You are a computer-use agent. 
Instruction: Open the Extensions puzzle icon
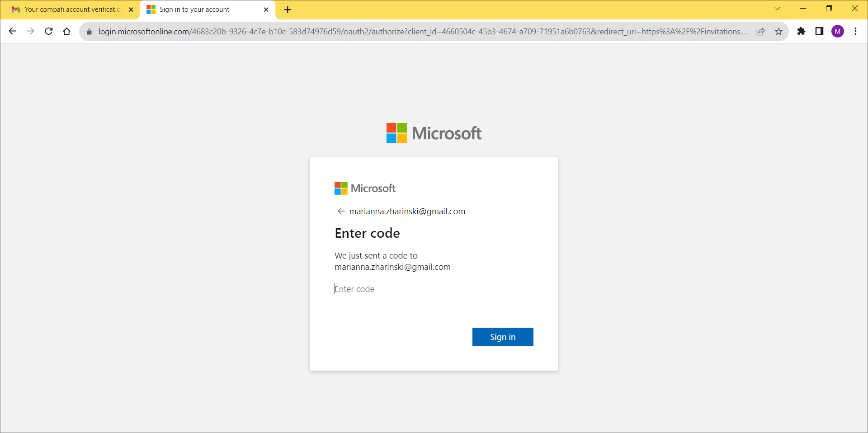click(x=801, y=31)
